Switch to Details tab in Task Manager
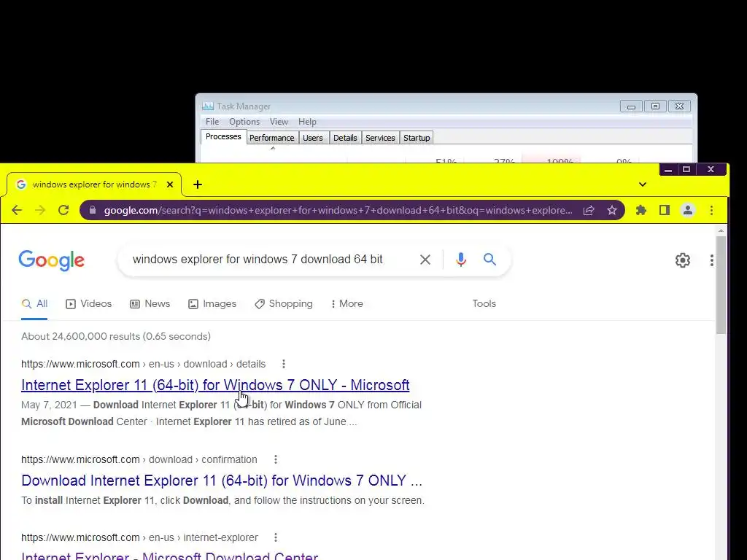Screen dimensions: 747x560 coord(345,138)
